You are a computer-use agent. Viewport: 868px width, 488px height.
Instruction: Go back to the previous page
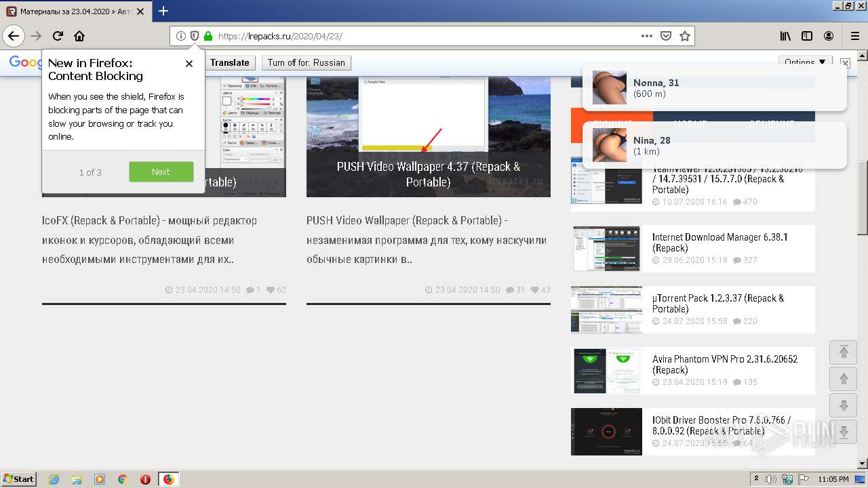click(x=14, y=36)
